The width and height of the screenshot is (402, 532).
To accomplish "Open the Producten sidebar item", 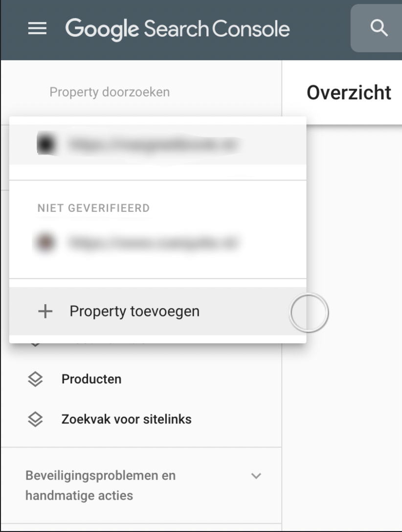I will [91, 379].
